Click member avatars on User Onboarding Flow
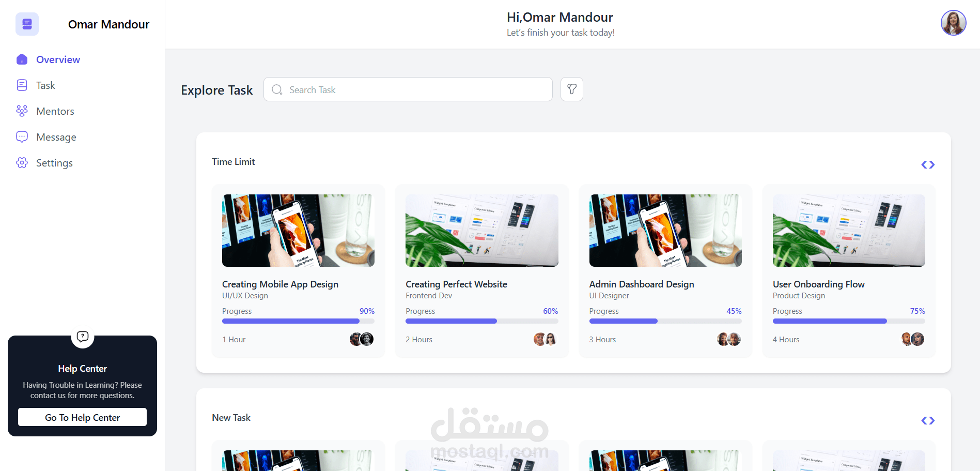This screenshot has width=980, height=471. tap(912, 339)
